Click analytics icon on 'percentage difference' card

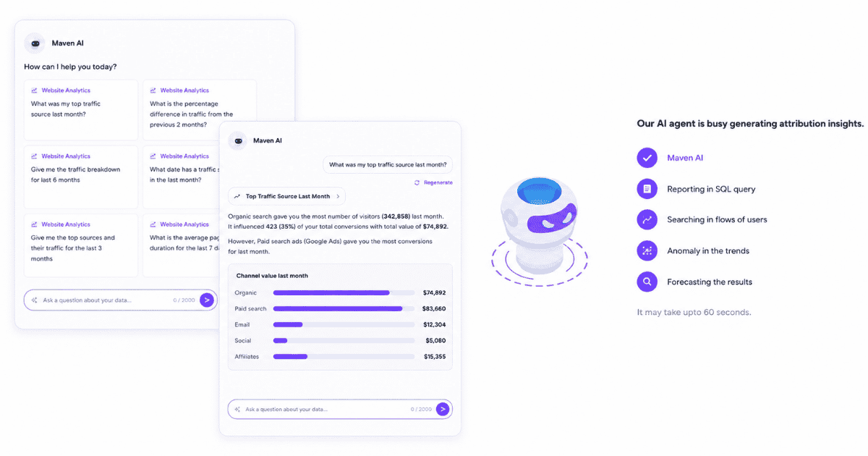pyautogui.click(x=153, y=90)
